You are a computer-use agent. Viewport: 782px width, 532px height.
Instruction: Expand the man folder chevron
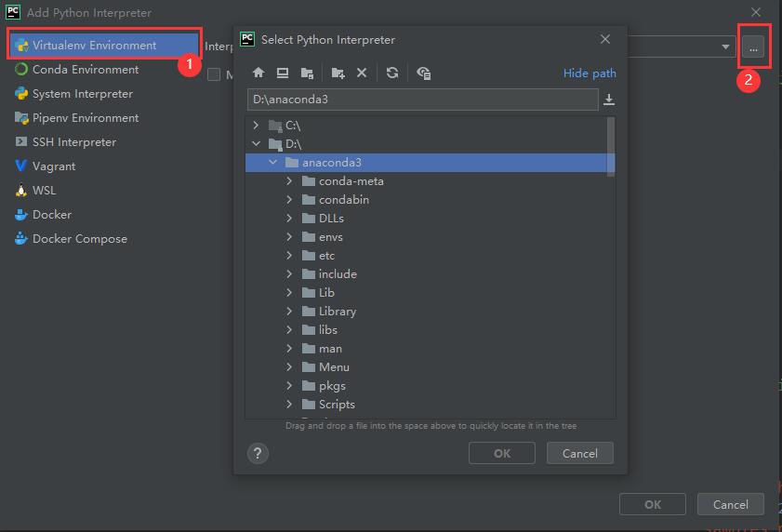tap(289, 349)
